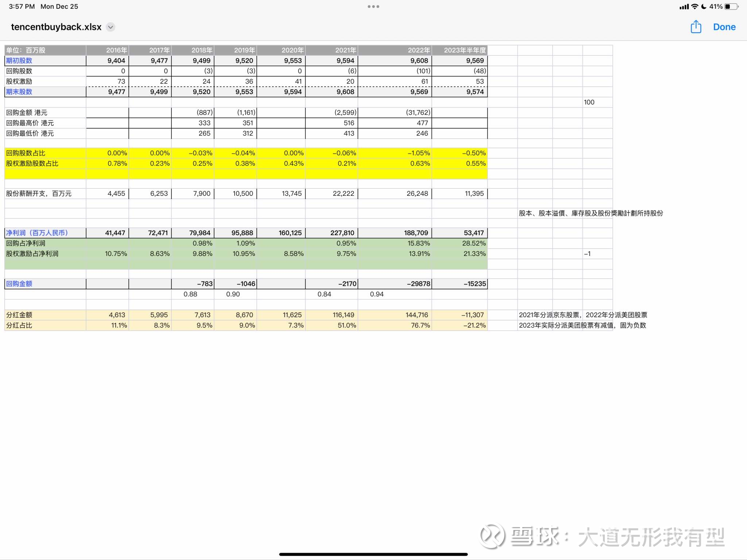The width and height of the screenshot is (747, 560).
Task: Select the 期初股数 row label
Action: click(45, 61)
